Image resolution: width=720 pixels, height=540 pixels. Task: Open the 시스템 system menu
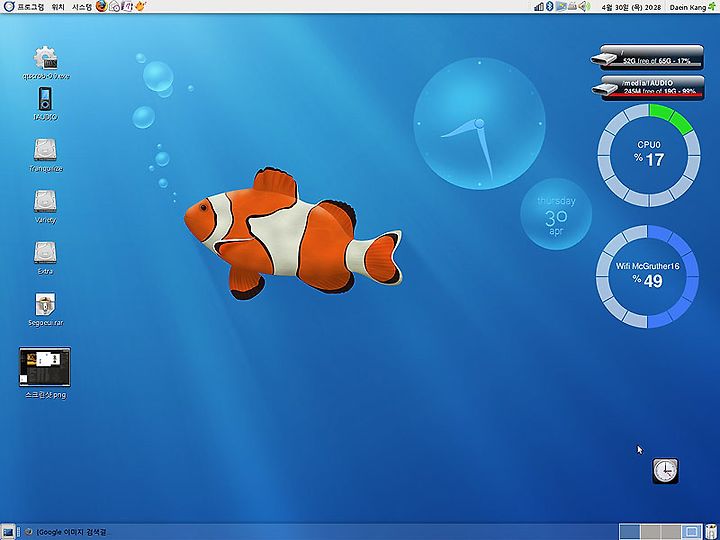point(82,7)
